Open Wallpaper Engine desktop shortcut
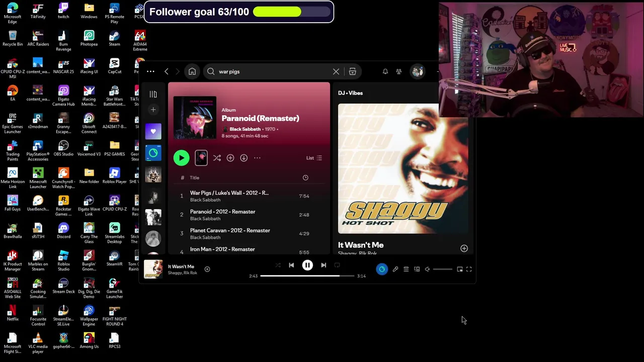Viewport: 644px width, 362px height. pos(89,316)
